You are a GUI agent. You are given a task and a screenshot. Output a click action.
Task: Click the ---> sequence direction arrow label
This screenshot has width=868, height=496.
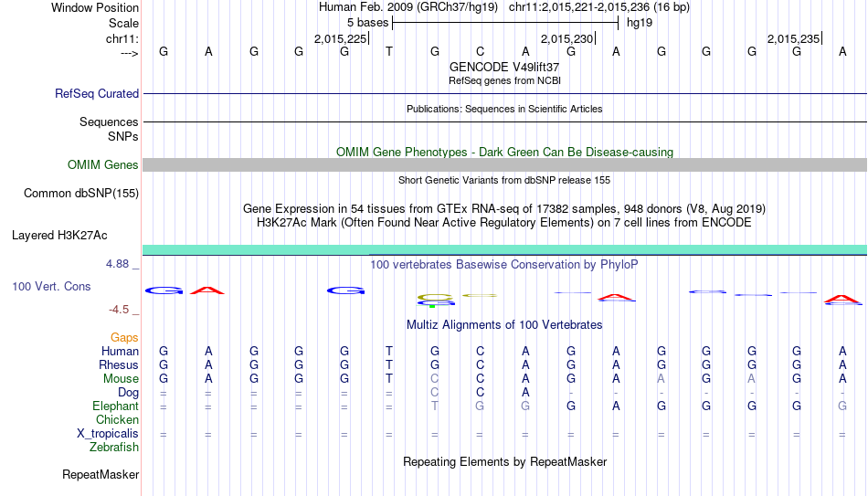pos(129,53)
